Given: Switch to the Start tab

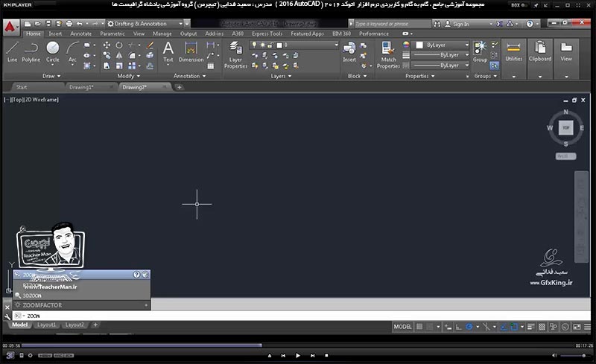Looking at the screenshot, I should 22,87.
